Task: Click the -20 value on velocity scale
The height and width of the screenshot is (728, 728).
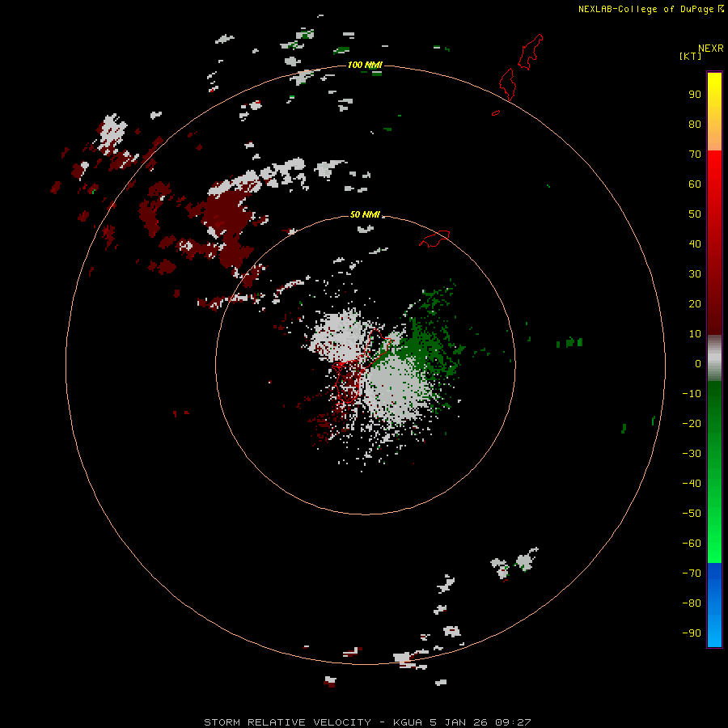Action: pos(692,424)
